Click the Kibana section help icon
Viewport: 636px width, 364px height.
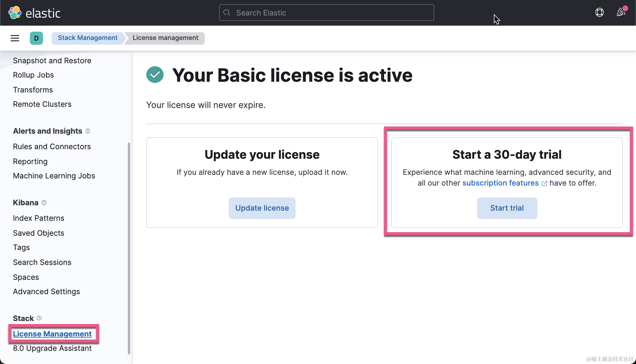coord(44,203)
